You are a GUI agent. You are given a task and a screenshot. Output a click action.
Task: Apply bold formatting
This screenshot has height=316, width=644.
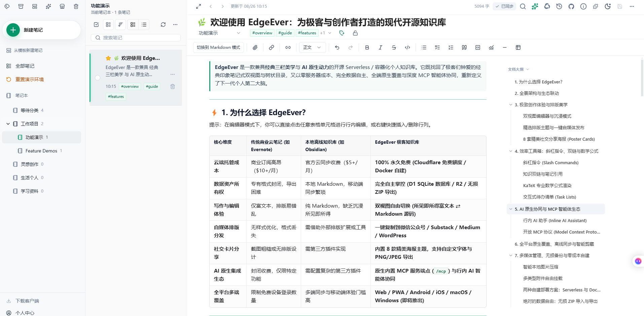(x=367, y=47)
